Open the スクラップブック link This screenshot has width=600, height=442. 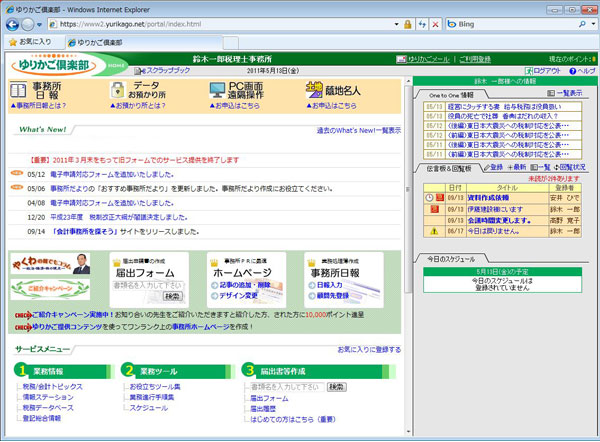click(x=162, y=70)
